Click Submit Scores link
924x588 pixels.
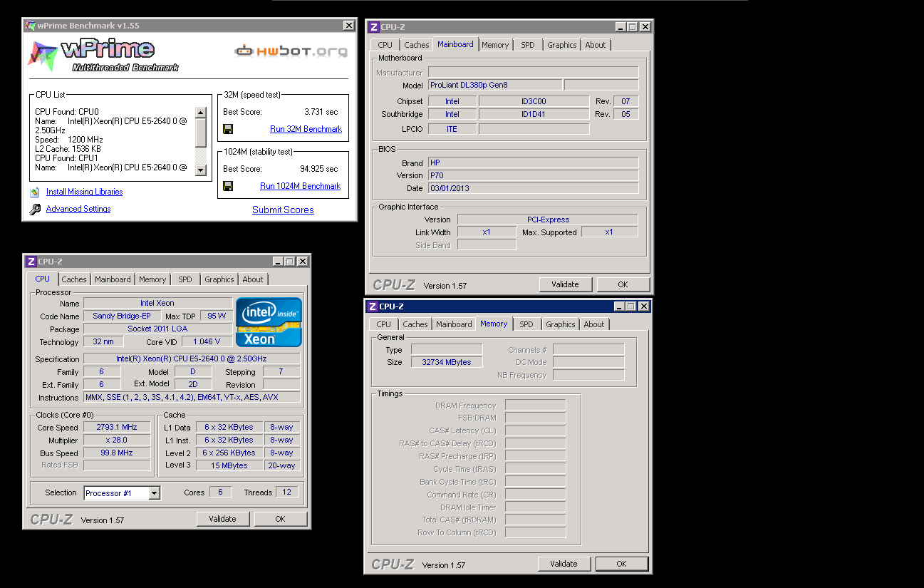pyautogui.click(x=283, y=210)
